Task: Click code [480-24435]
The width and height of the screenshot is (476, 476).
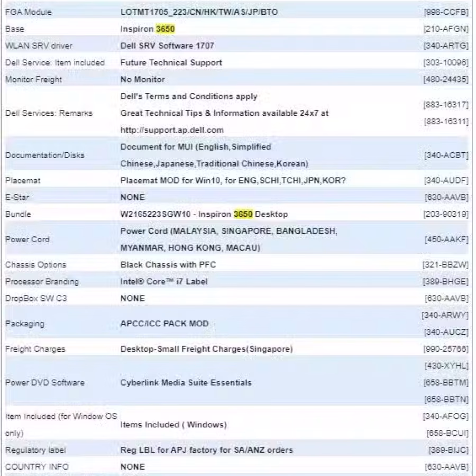Action: [x=446, y=79]
